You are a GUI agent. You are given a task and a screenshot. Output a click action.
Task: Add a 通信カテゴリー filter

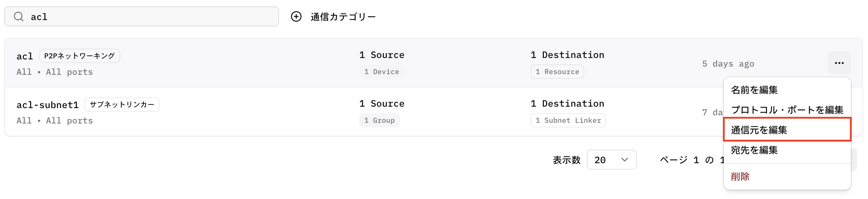[x=333, y=16]
